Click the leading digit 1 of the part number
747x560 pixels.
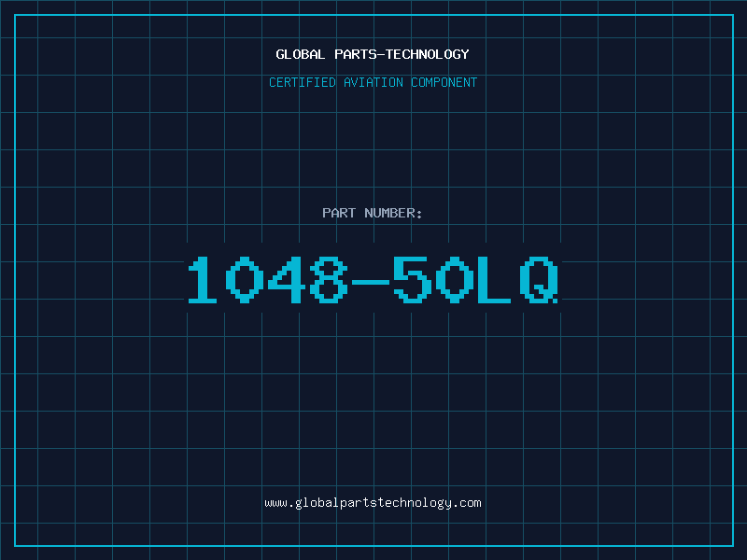[203, 279]
